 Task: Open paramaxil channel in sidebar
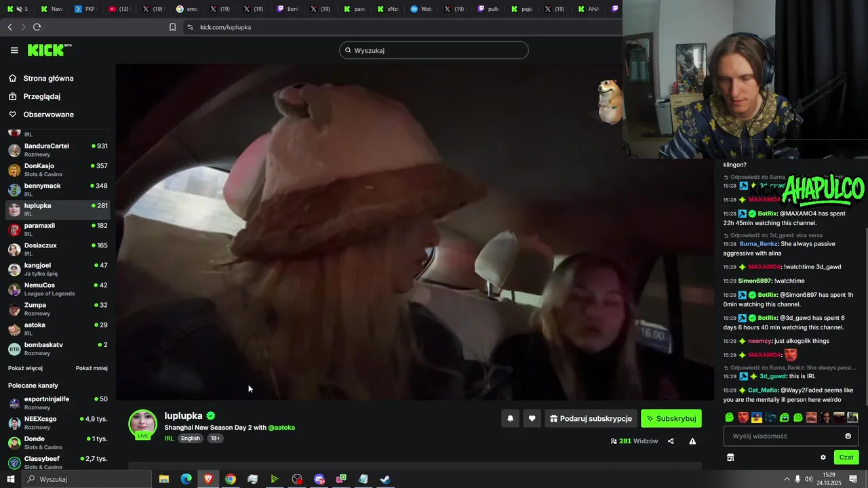point(58,229)
